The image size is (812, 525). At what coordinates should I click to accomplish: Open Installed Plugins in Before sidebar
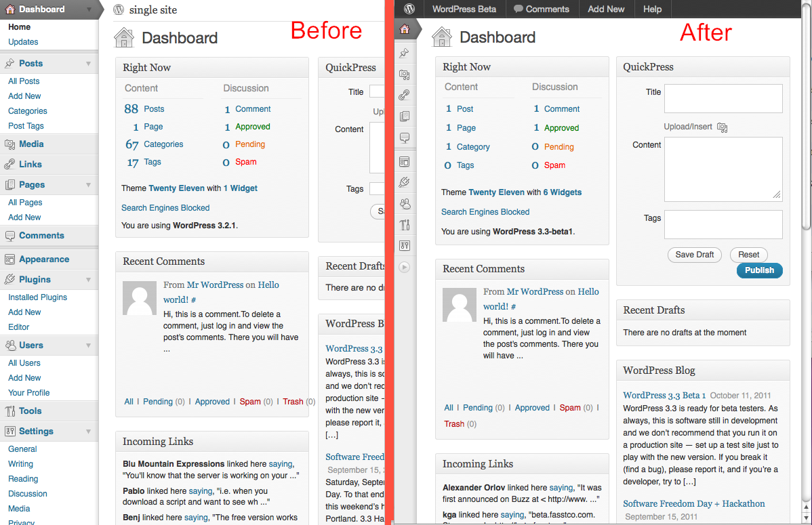38,297
